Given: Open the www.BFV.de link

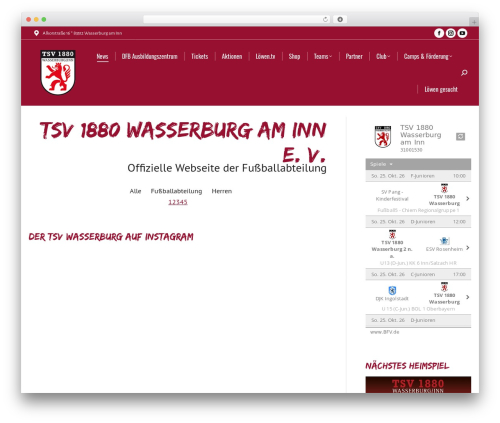Looking at the screenshot, I should point(385,332).
